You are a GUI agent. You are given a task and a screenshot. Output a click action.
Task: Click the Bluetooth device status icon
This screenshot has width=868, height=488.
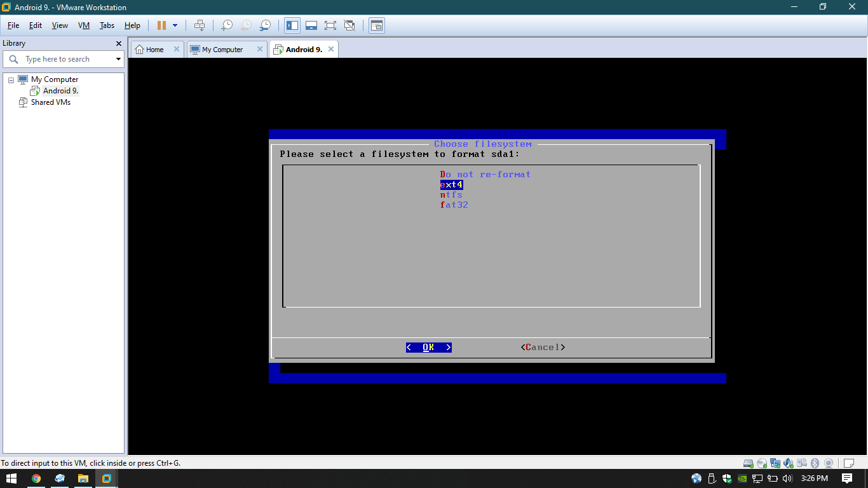pos(815,463)
